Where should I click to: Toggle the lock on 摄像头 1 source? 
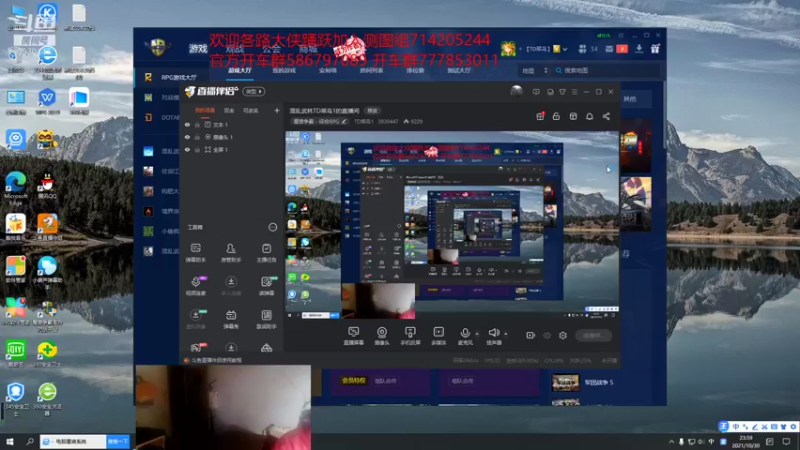(x=197, y=137)
